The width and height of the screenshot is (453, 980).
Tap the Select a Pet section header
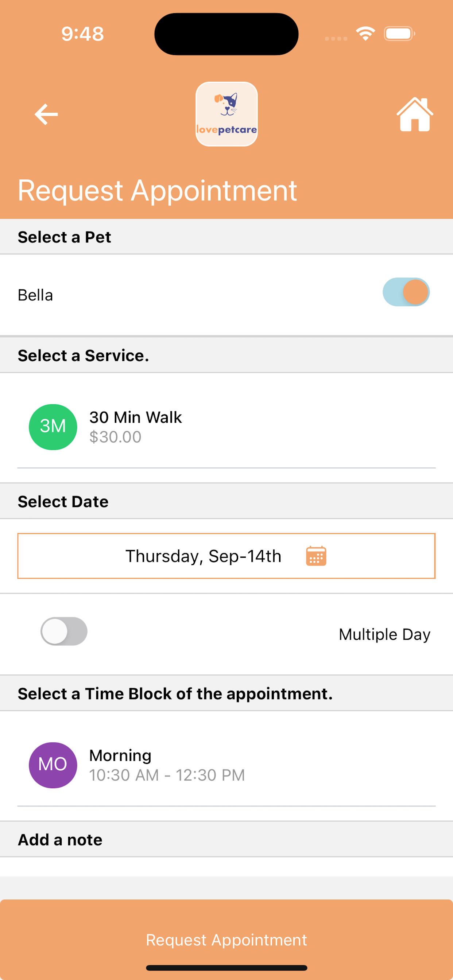(x=226, y=237)
